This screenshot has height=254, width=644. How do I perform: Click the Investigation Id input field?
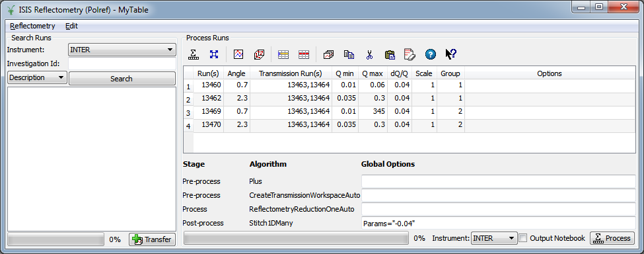click(x=122, y=63)
